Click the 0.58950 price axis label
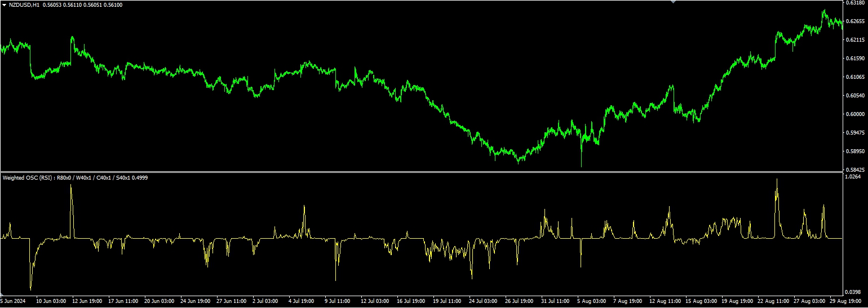This screenshot has width=868, height=308. pyautogui.click(x=856, y=151)
